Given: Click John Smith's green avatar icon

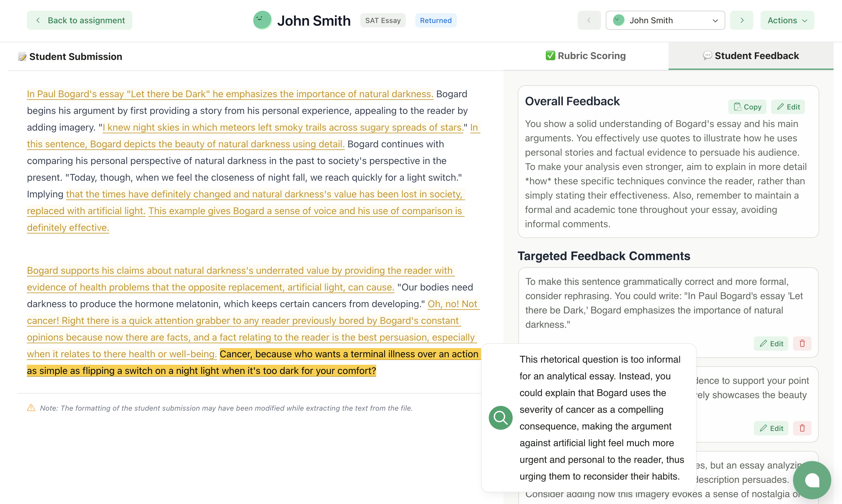Looking at the screenshot, I should 262,20.
